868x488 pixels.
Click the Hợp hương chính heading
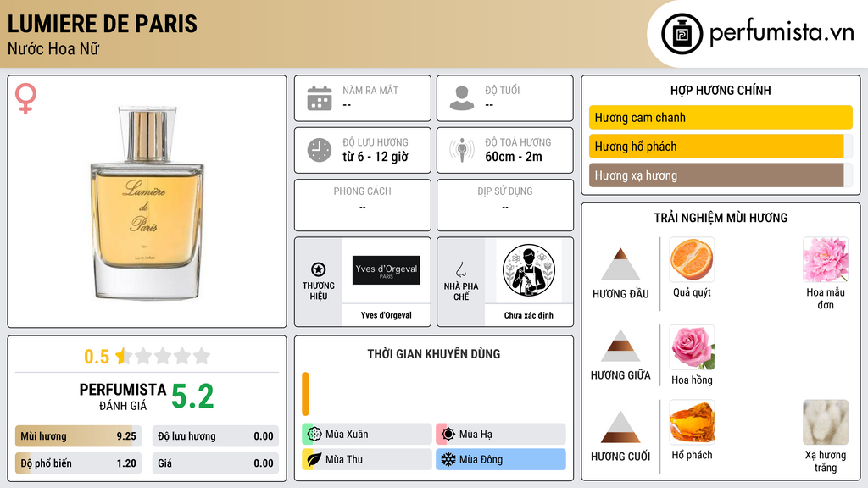(x=721, y=90)
